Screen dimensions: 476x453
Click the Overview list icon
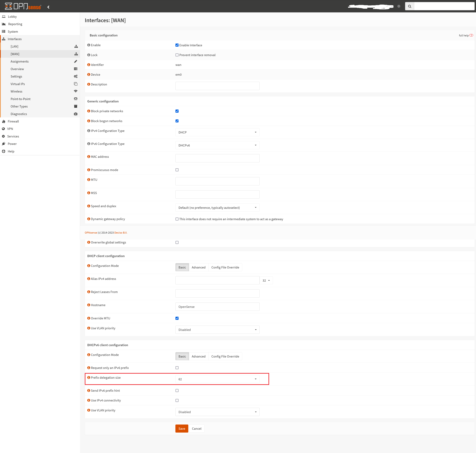(76, 69)
